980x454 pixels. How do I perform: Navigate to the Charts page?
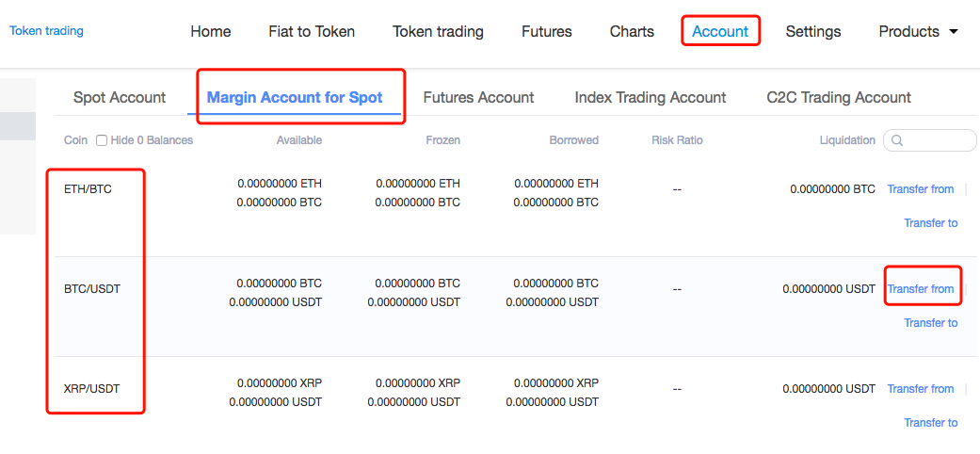pyautogui.click(x=632, y=31)
